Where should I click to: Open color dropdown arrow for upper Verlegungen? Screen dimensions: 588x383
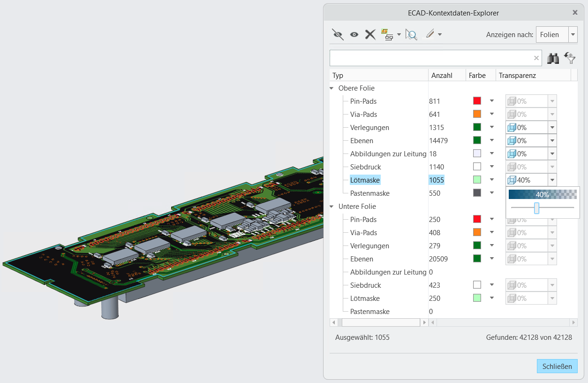coord(492,127)
